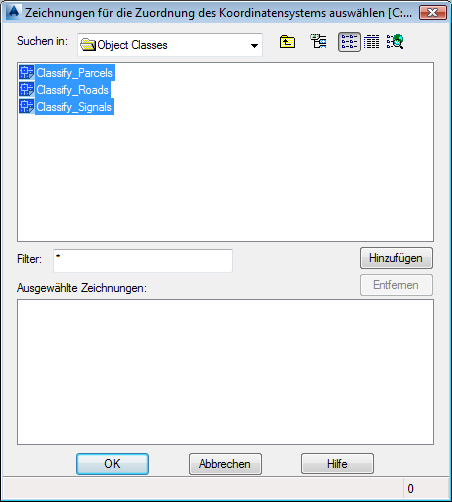Open the drive alias tree icon
This screenshot has height=502, width=452.
click(318, 41)
